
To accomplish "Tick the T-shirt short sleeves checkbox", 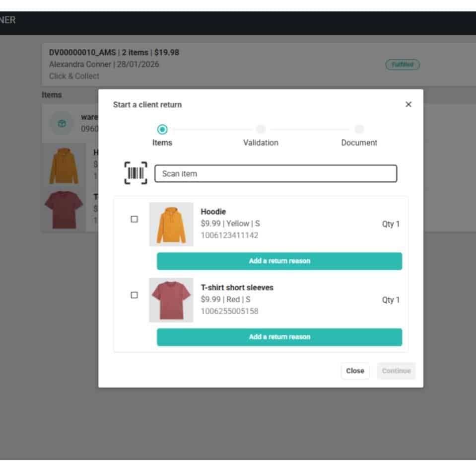I will coord(134,295).
